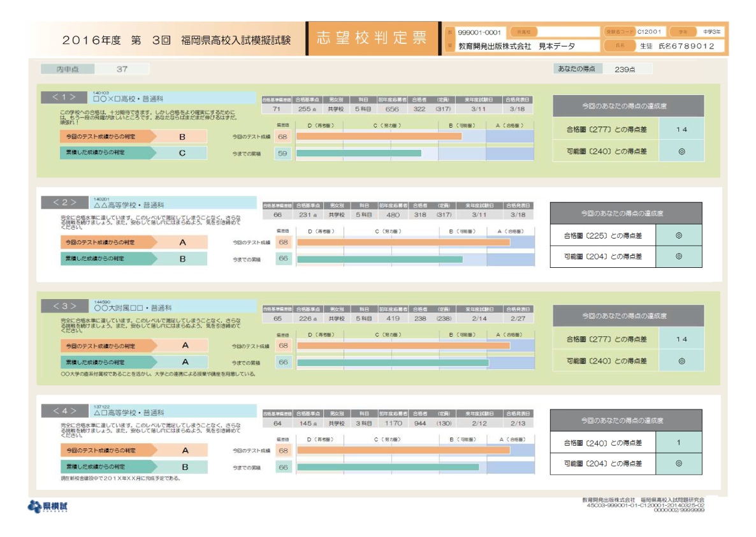Viewport: 756px width, 537px height.
Task: Select the 志望校判定票 title banner
Action: [x=373, y=38]
